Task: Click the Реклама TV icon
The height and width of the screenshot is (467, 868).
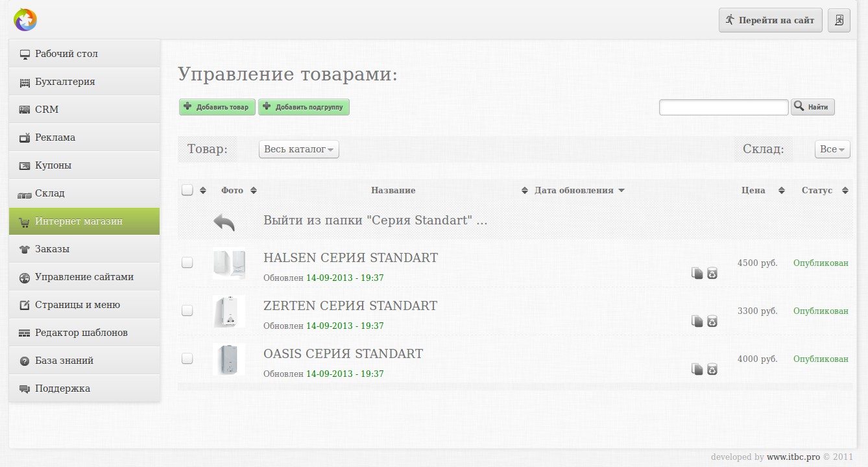Action: click(x=25, y=138)
